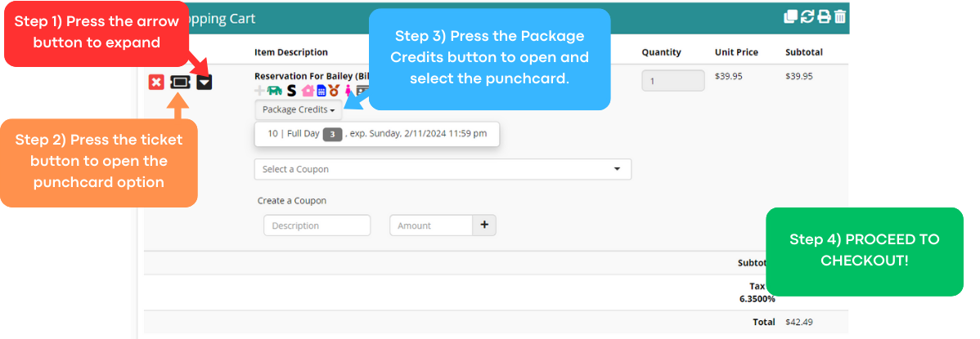Click the pink house icon
Image resolution: width=980 pixels, height=339 pixels.
coord(308,91)
